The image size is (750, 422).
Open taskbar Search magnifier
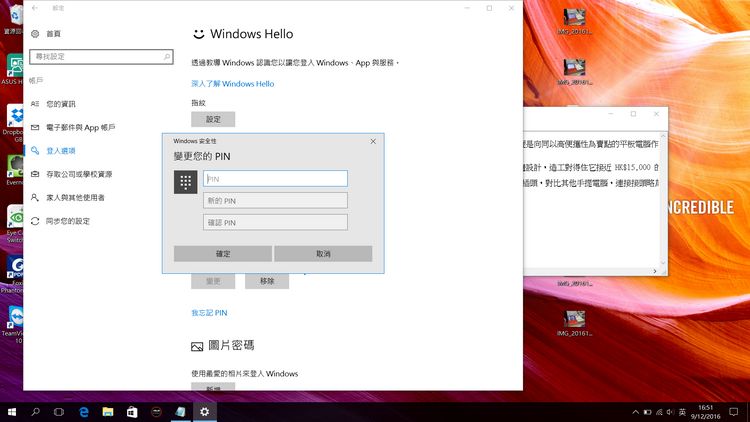pyautogui.click(x=35, y=412)
